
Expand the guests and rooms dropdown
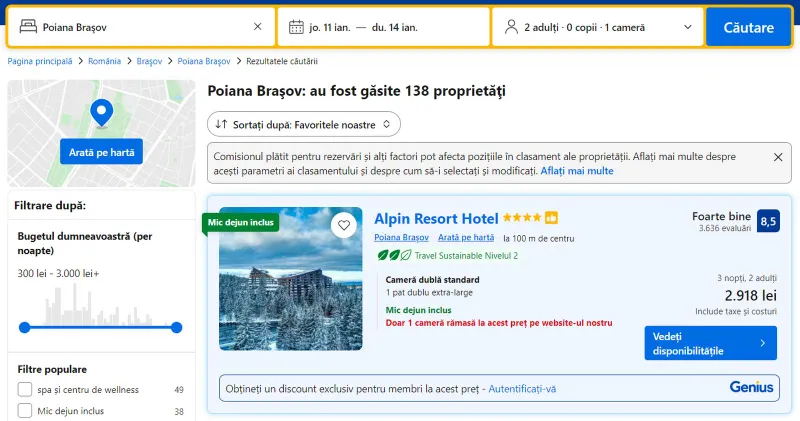[x=687, y=27]
